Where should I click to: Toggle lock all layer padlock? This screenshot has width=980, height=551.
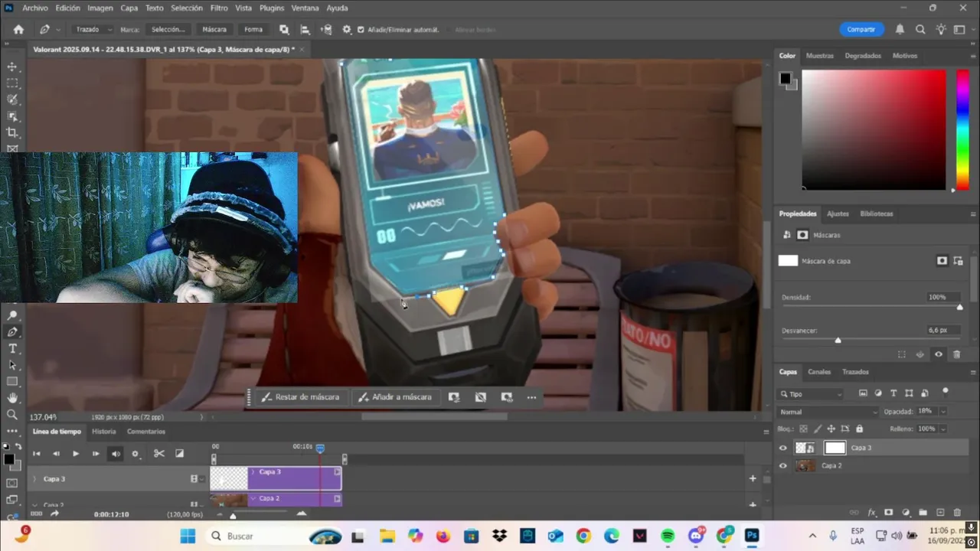[859, 429]
